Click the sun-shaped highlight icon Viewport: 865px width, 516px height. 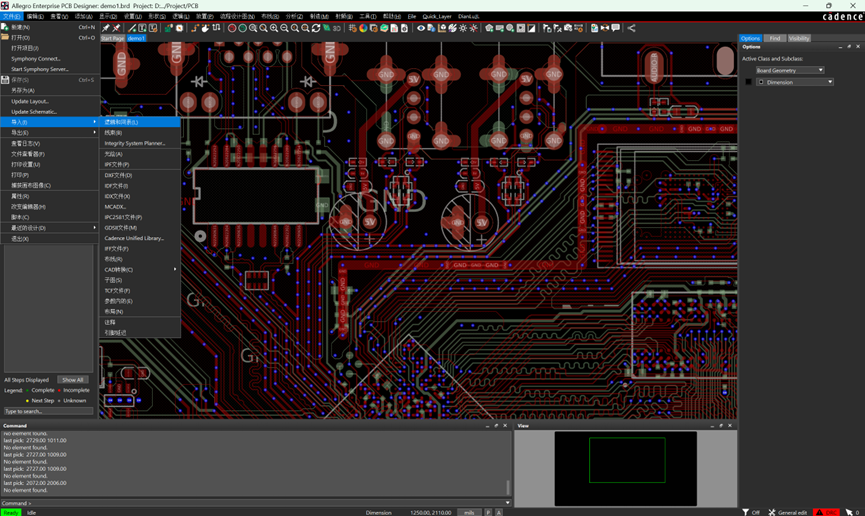coord(463,28)
